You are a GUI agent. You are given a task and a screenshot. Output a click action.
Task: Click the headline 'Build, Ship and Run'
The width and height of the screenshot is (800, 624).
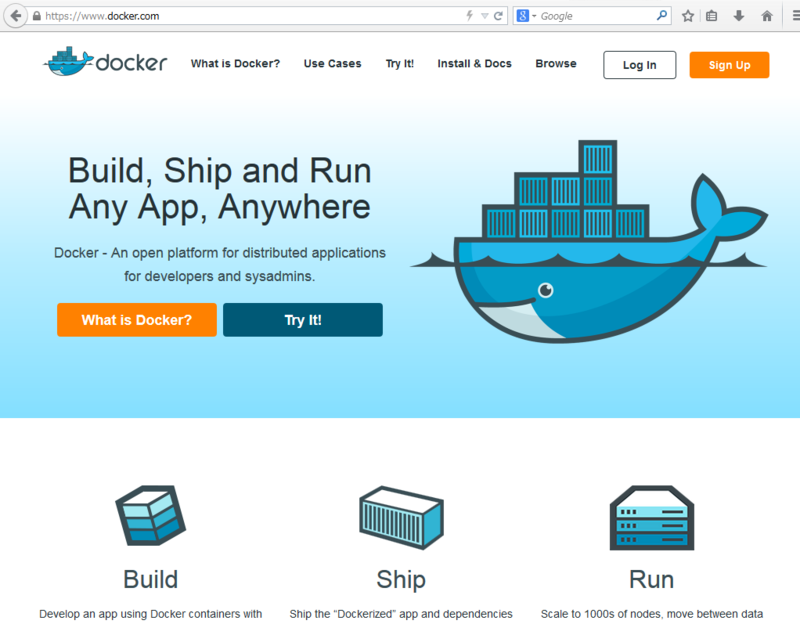pyautogui.click(x=220, y=170)
